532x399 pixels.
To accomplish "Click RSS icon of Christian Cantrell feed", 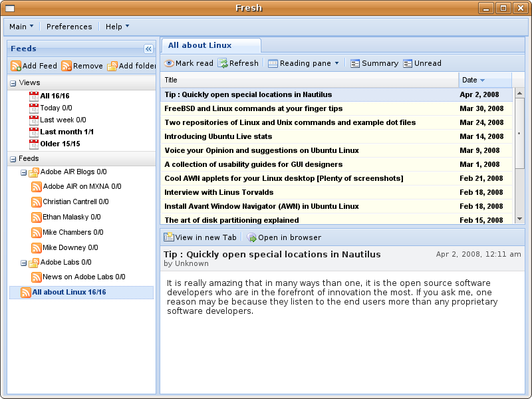I will pos(37,202).
